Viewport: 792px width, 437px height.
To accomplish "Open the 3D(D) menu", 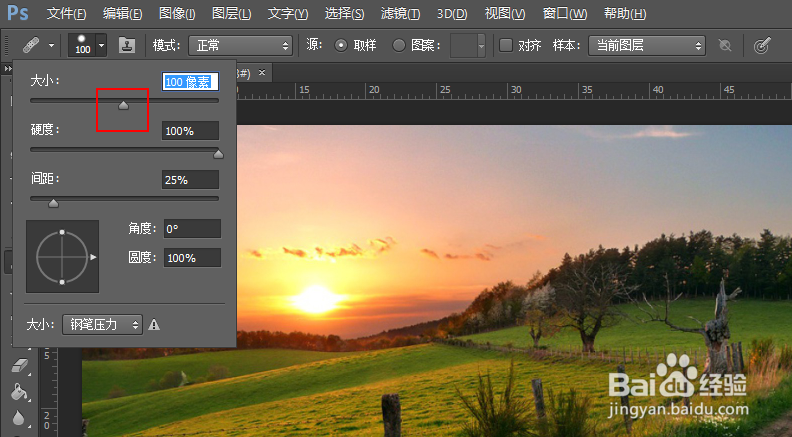I will (452, 14).
